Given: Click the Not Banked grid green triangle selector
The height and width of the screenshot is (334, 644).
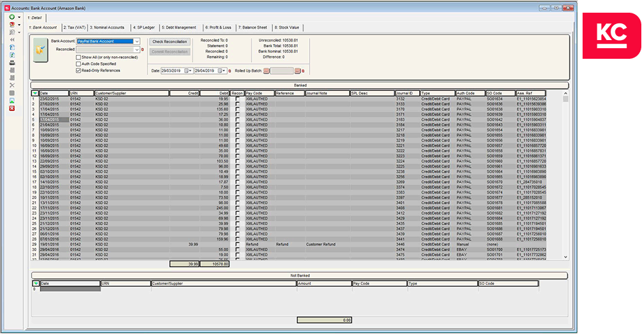Looking at the screenshot, I should pos(36,284).
